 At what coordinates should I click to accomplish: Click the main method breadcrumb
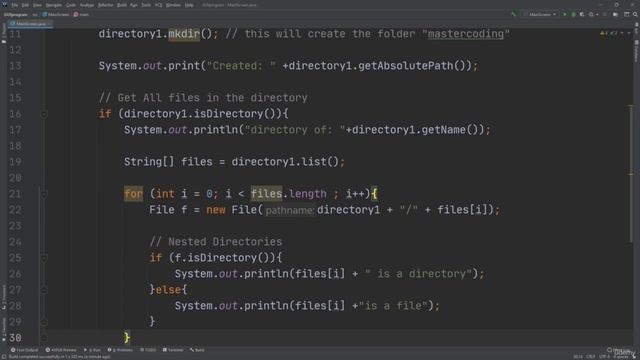pyautogui.click(x=81, y=14)
